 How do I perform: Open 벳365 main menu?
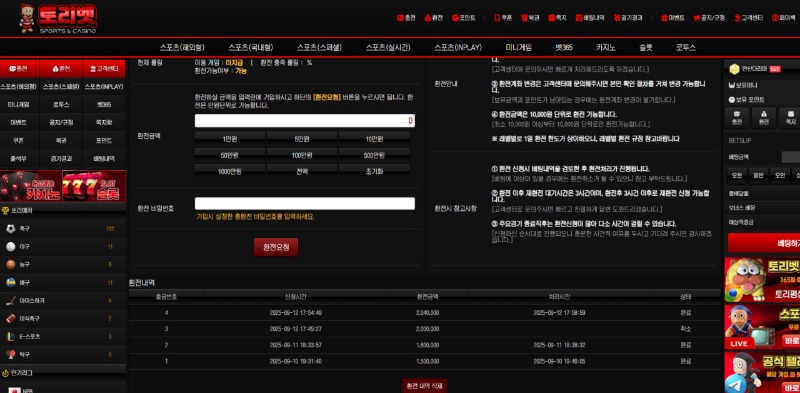(564, 47)
